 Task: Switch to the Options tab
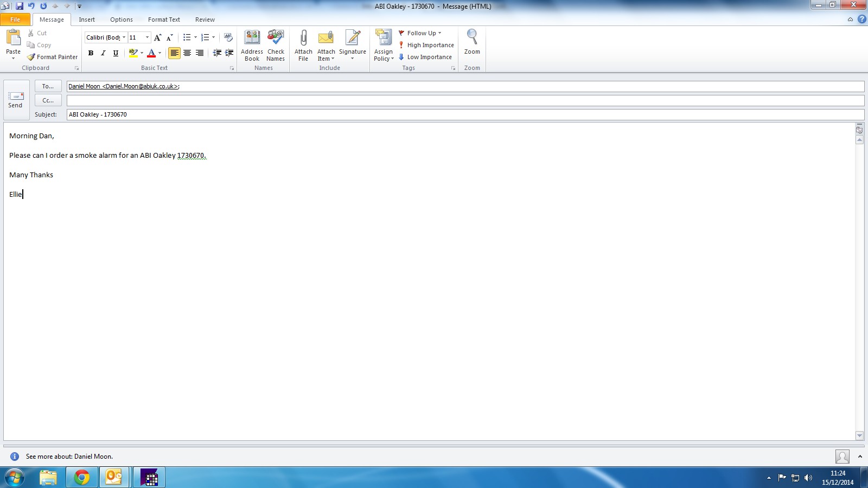pyautogui.click(x=122, y=20)
